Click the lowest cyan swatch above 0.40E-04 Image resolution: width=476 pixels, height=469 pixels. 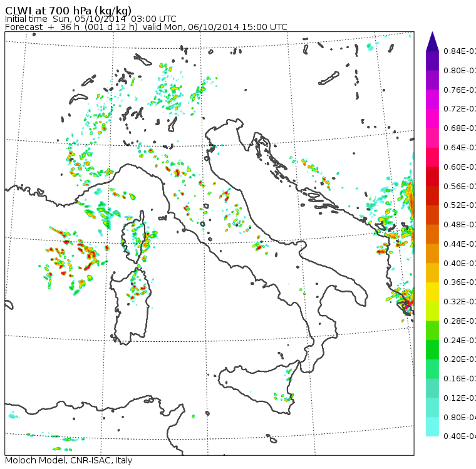coord(432,426)
